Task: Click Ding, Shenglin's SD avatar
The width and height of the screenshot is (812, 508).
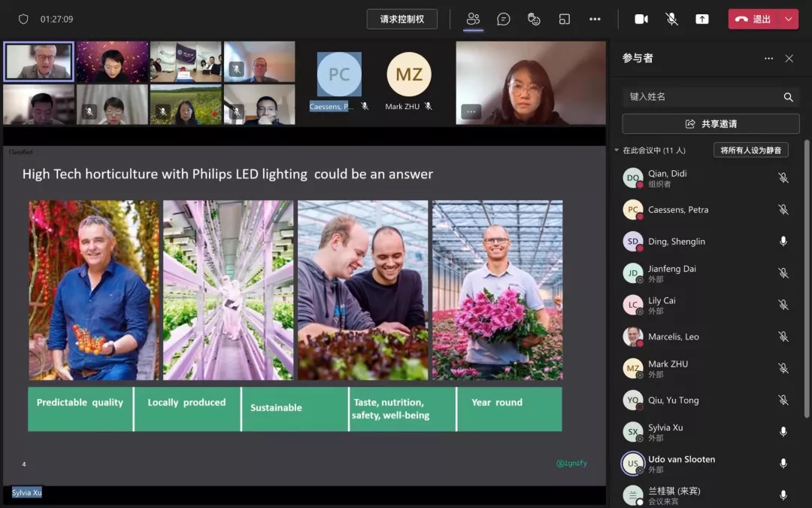Action: click(633, 242)
